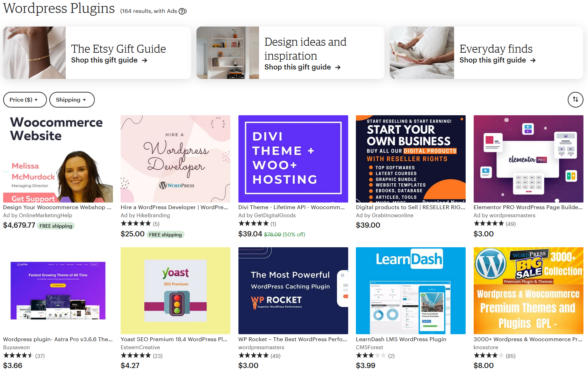Click Ad by HikeBranding seller text
The height and width of the screenshot is (374, 588).
click(145, 215)
